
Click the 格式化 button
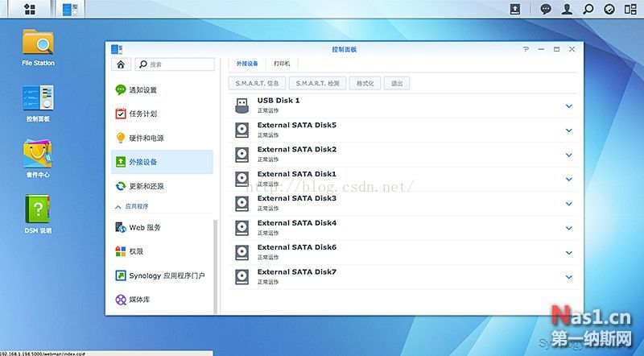365,83
